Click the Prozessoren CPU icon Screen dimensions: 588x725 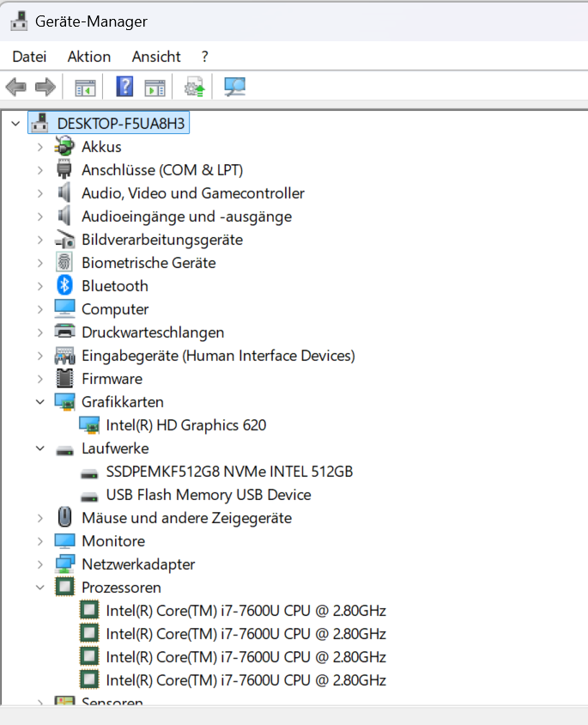coord(64,588)
